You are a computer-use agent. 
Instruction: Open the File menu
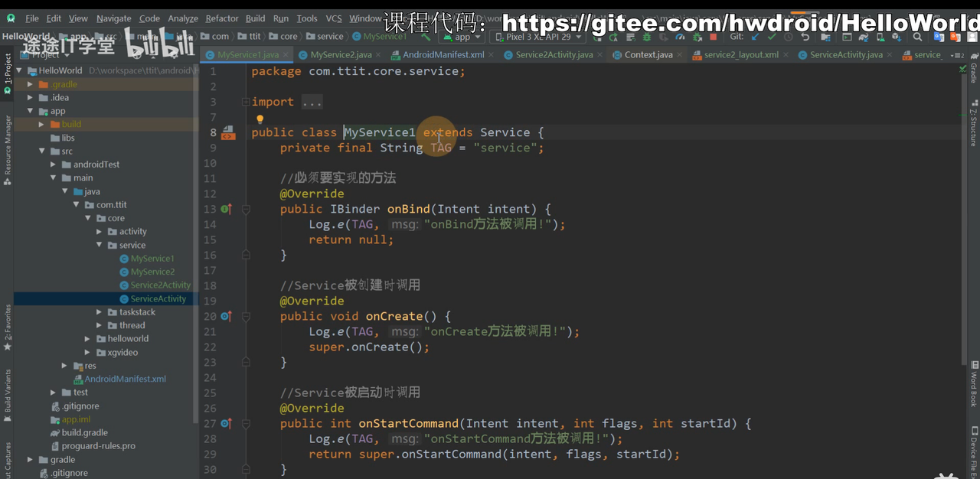32,18
